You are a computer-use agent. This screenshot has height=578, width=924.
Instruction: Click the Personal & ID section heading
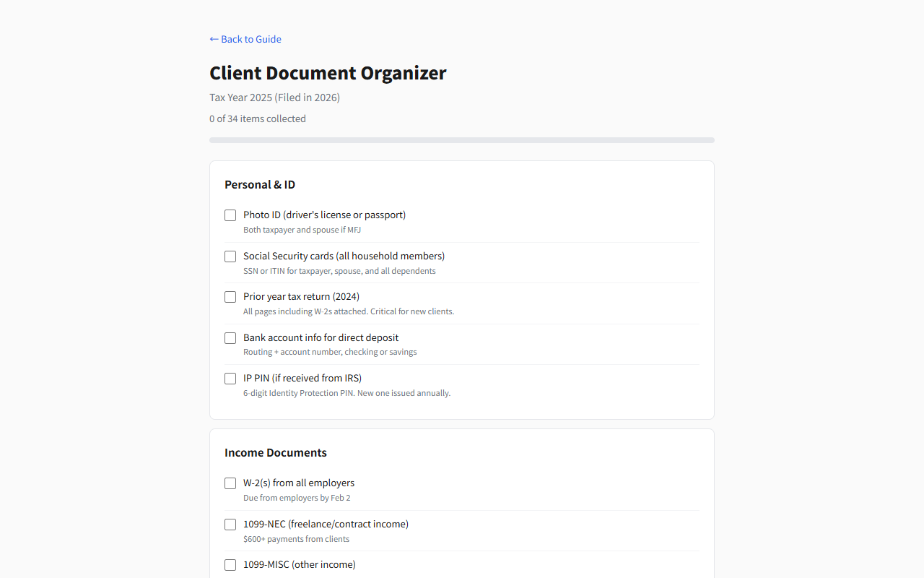tap(260, 184)
